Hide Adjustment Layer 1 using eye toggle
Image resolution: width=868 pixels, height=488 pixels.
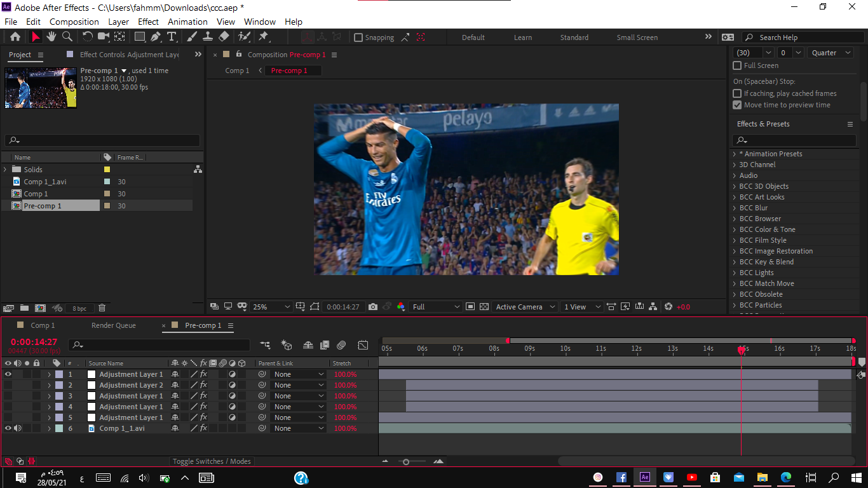pyautogui.click(x=8, y=374)
